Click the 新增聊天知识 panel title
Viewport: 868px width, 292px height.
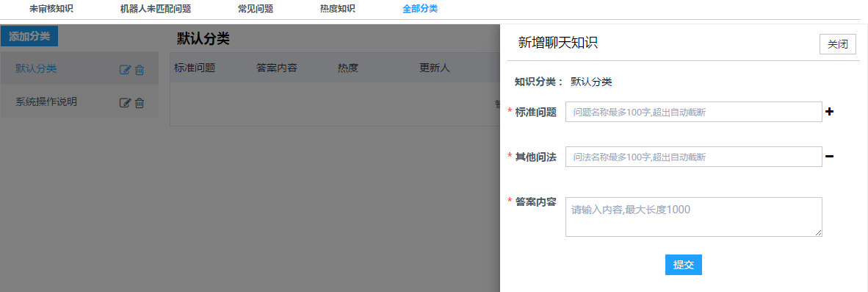pyautogui.click(x=558, y=43)
